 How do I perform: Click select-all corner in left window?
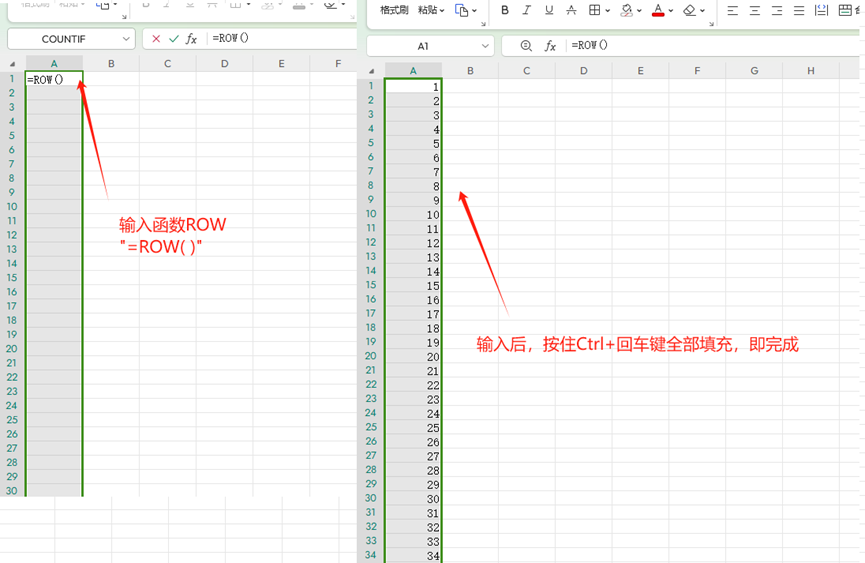coord(12,64)
